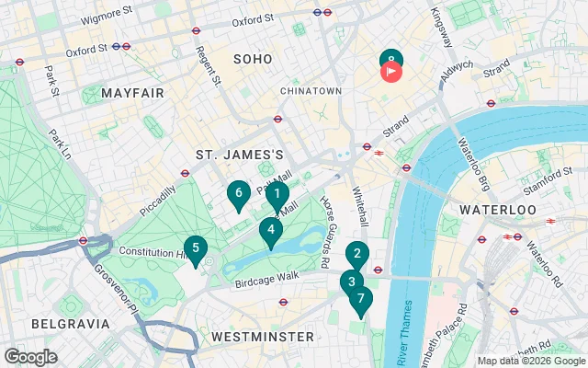Select the red flag marker
588x368 pixels.
pyautogui.click(x=391, y=72)
